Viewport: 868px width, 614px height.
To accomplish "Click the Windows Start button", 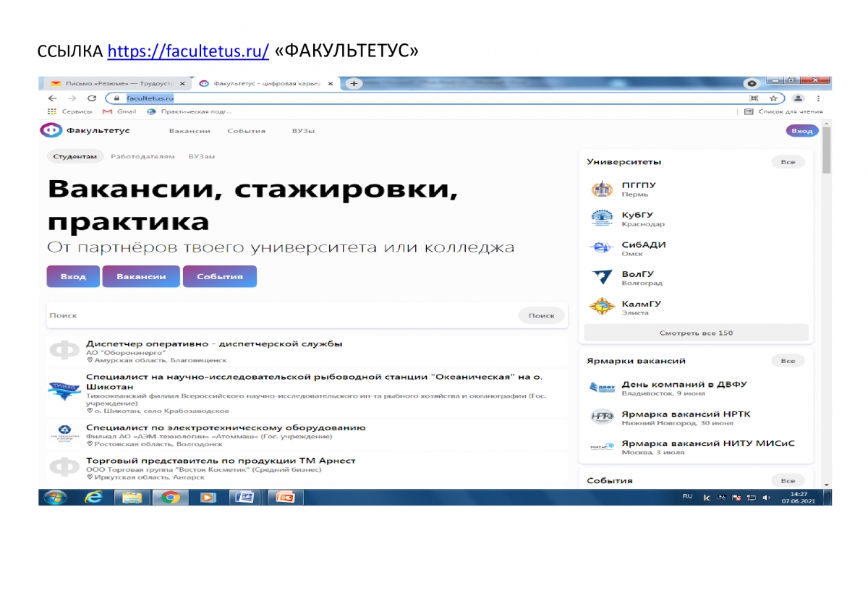I will tap(56, 497).
